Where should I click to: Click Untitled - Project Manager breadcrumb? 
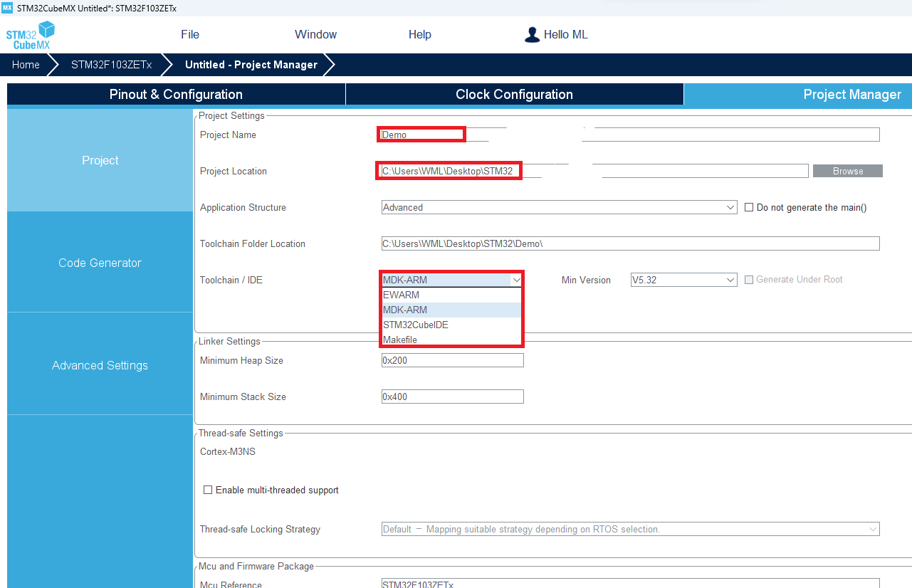[x=251, y=65]
